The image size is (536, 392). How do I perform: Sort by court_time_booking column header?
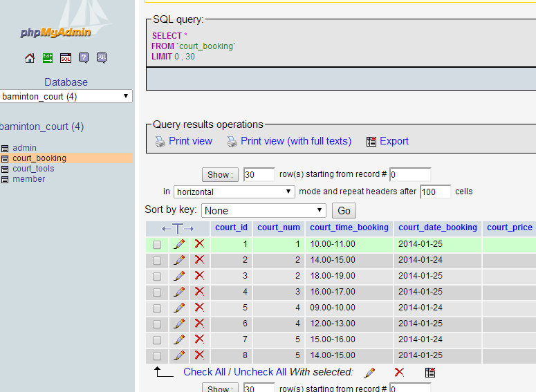[x=349, y=227]
